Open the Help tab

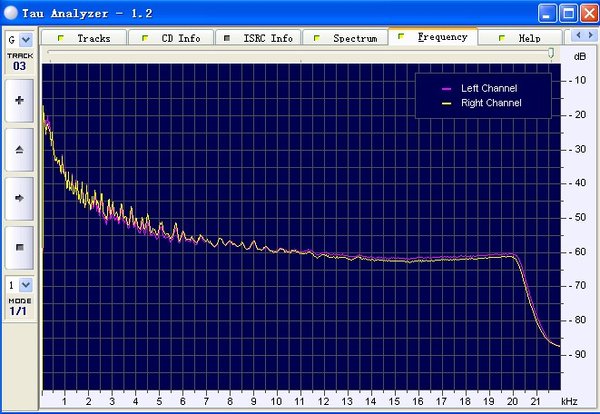pyautogui.click(x=520, y=38)
